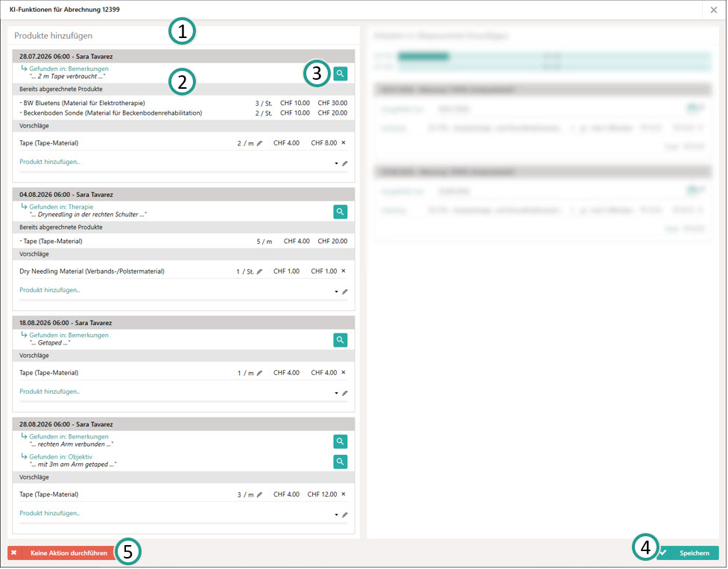The width and height of the screenshot is (728, 569).
Task: Expand the product dropdown for 28.07.2026
Action: (x=336, y=163)
